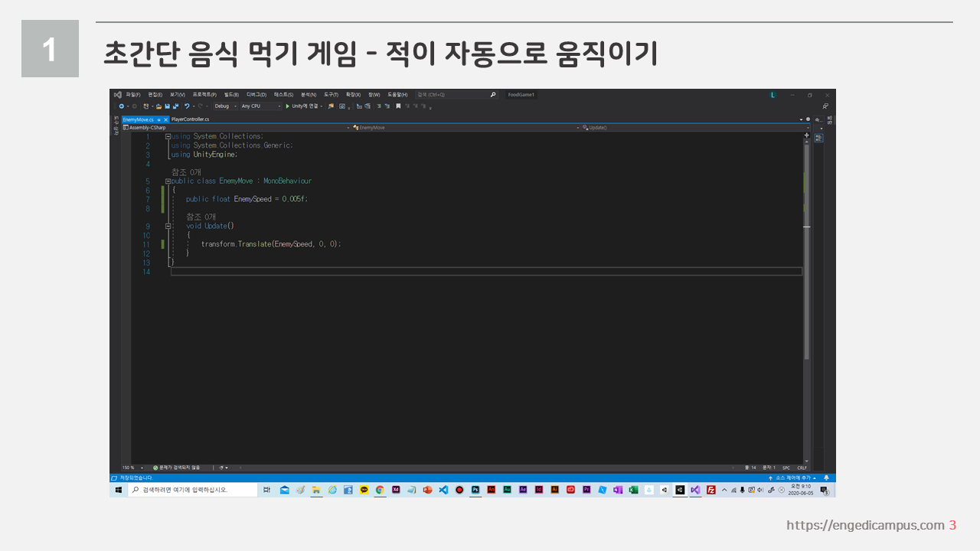The height and width of the screenshot is (551, 980).
Task: Open the Unity icon on the taskbar
Action: [x=679, y=489]
